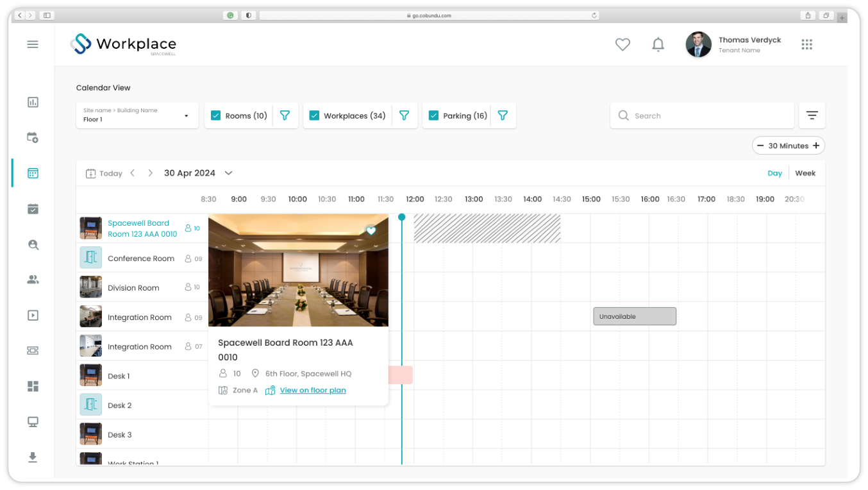This screenshot has width=868, height=490.
Task: Click the calendar-plus sidebar icon
Action: coord(33,137)
